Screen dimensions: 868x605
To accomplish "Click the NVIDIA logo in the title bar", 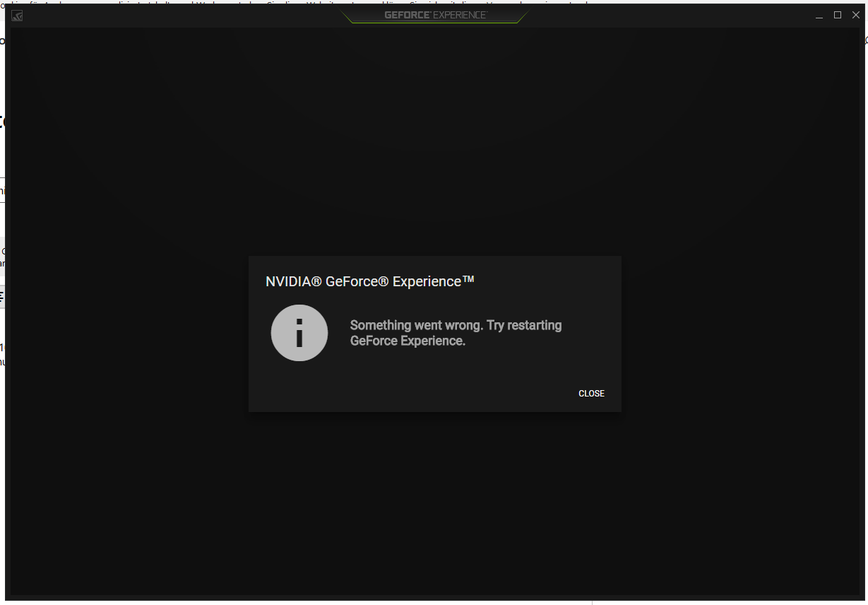I will pyautogui.click(x=17, y=16).
